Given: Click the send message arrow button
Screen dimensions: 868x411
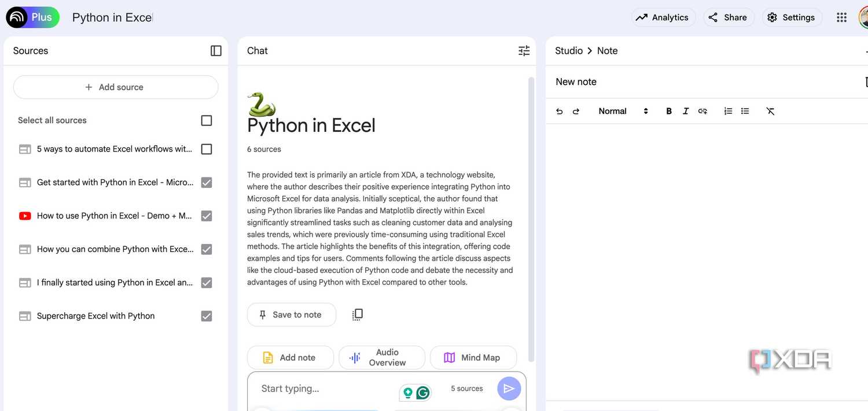Looking at the screenshot, I should coord(509,388).
